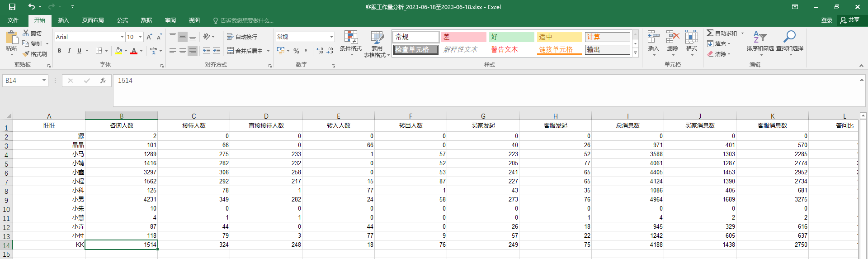Screen dimensions: 868x259
Task: Click the Share (共享) button
Action: coord(850,20)
